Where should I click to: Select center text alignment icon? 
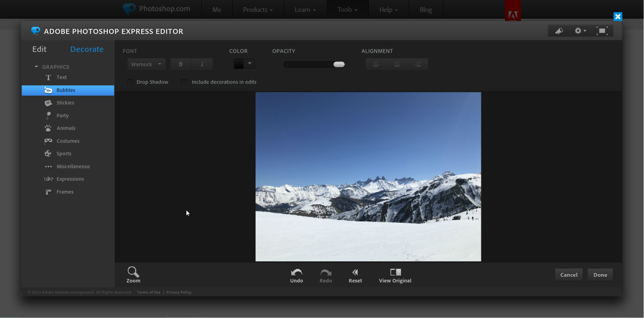(x=397, y=64)
